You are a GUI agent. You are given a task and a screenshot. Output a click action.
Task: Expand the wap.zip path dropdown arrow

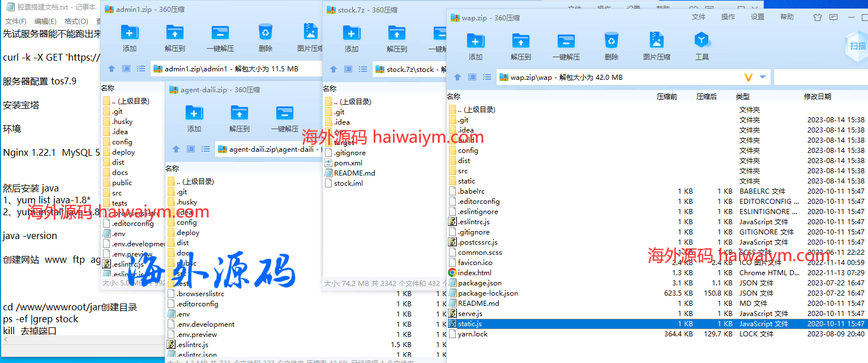click(763, 77)
